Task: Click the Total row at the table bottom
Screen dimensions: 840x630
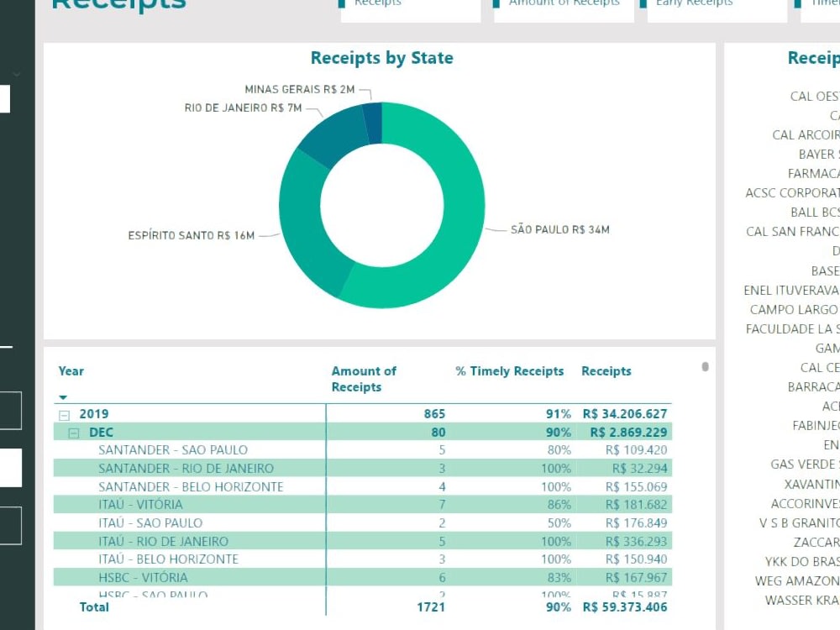Action: [x=95, y=606]
